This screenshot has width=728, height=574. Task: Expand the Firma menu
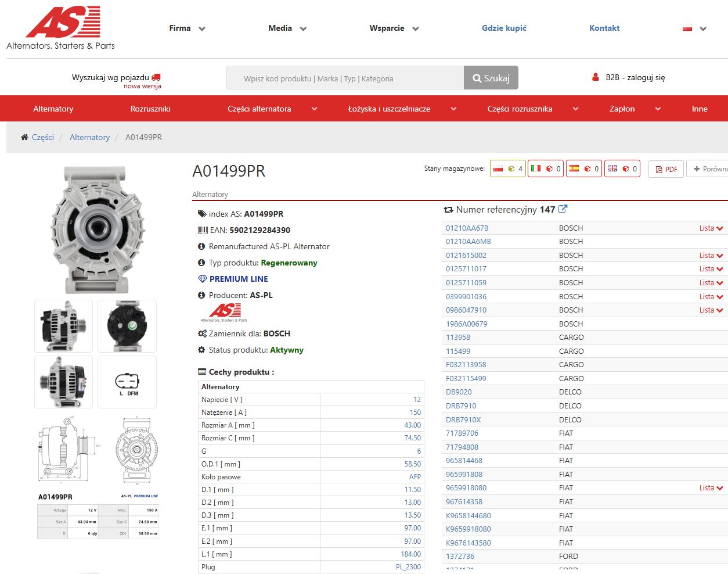[187, 28]
